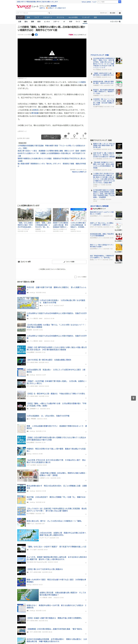Image resolution: width=138 pixels, height=644 pixels.
Task: Select the みんなの意見 tab
Action: tap(73, 17)
